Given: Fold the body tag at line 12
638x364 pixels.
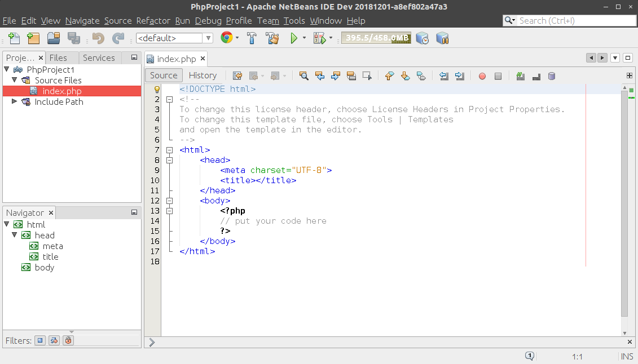Looking at the screenshot, I should tap(170, 201).
